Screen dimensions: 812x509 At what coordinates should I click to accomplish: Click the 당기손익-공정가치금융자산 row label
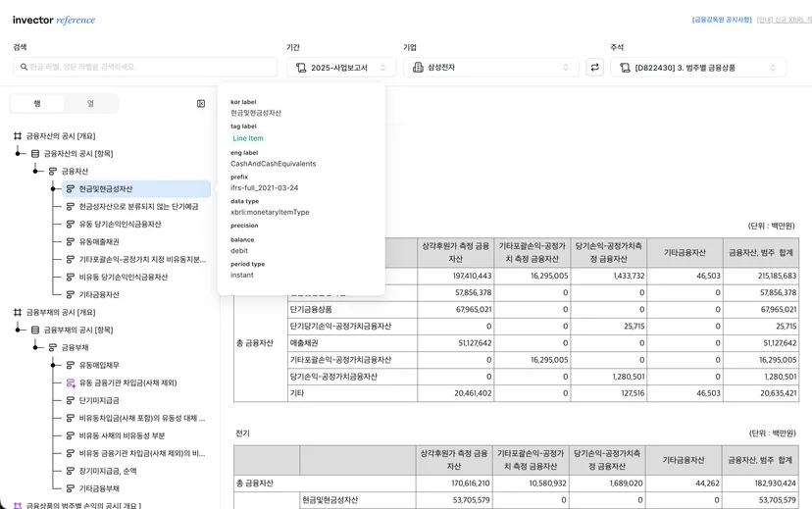pos(333,377)
